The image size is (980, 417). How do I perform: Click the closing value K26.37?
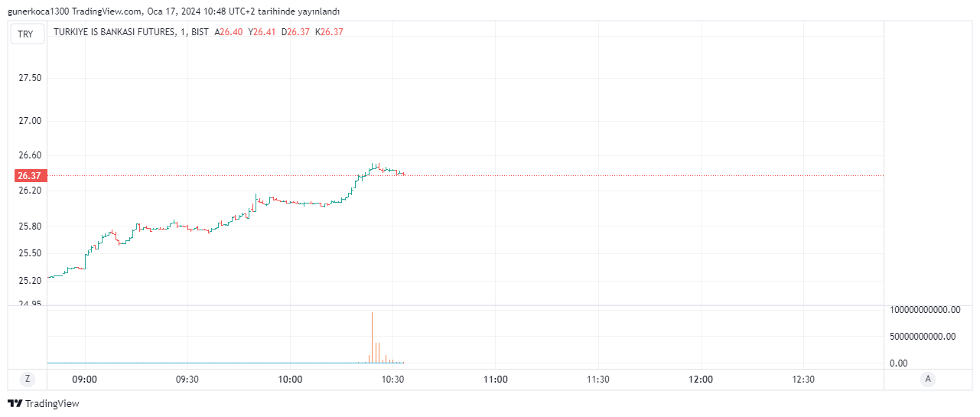pos(329,32)
